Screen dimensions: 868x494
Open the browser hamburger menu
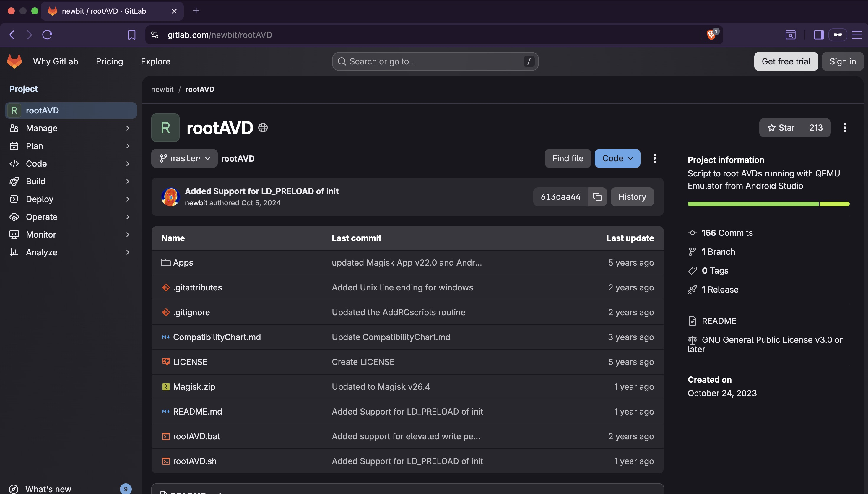tap(856, 35)
